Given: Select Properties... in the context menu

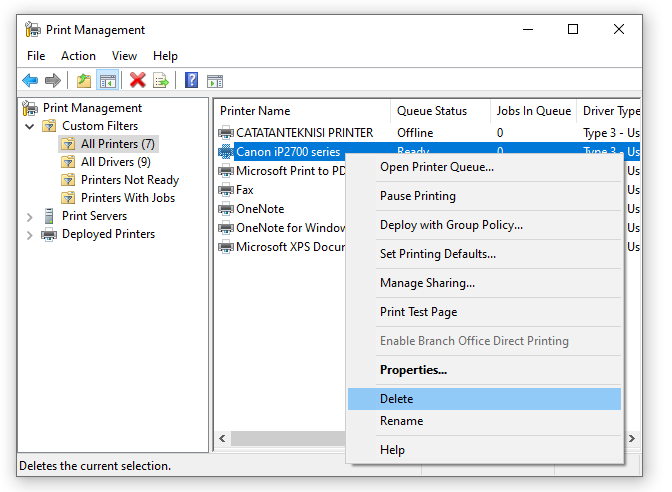Looking at the screenshot, I should [413, 370].
